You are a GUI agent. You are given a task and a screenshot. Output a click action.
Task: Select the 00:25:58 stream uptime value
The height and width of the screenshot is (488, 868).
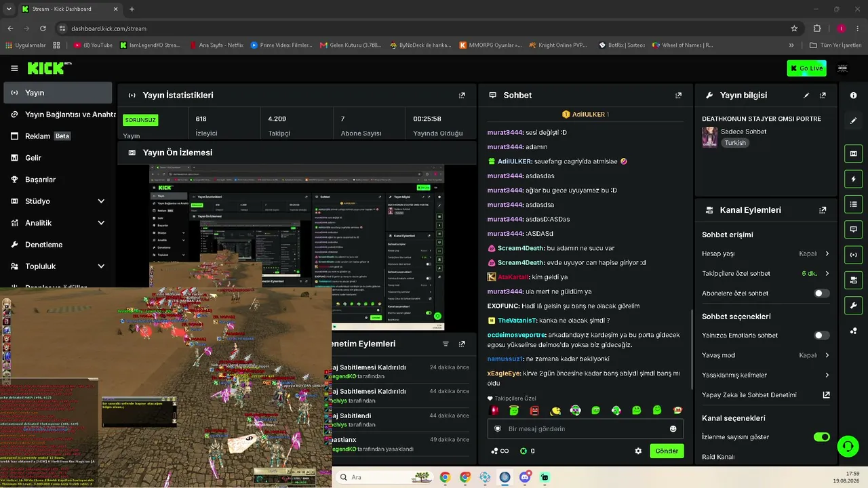pyautogui.click(x=427, y=119)
